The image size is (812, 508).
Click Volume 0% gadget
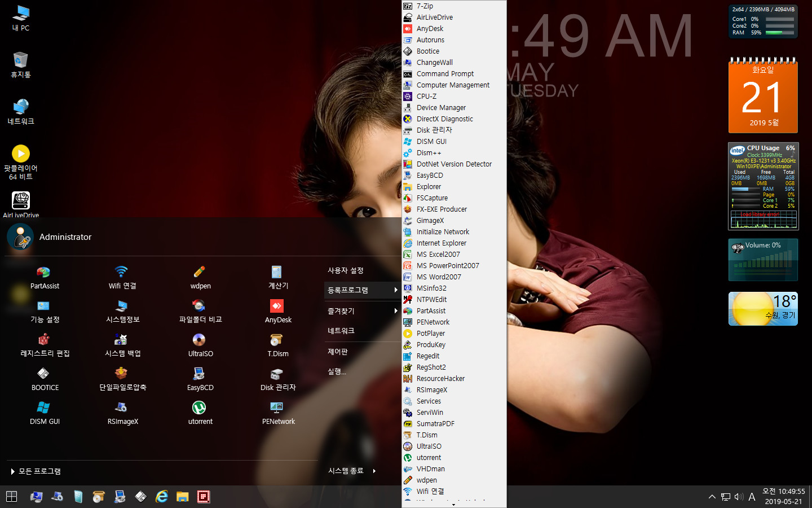763,260
